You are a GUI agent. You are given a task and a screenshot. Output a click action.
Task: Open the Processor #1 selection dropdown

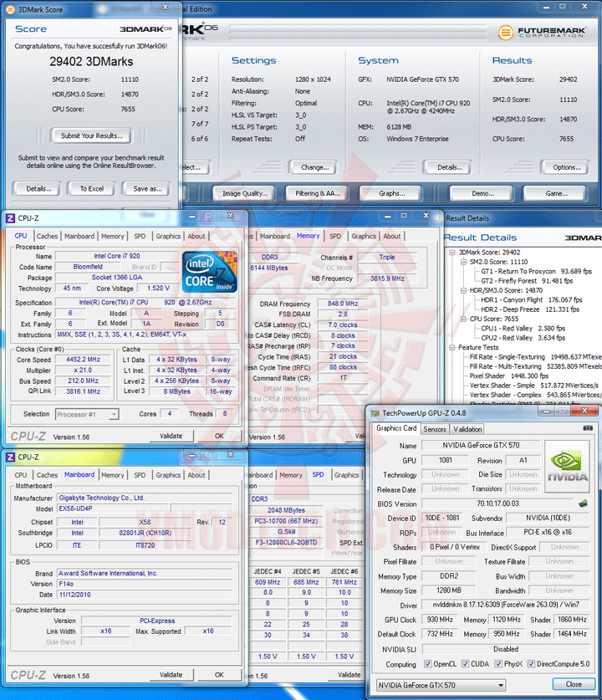87,415
